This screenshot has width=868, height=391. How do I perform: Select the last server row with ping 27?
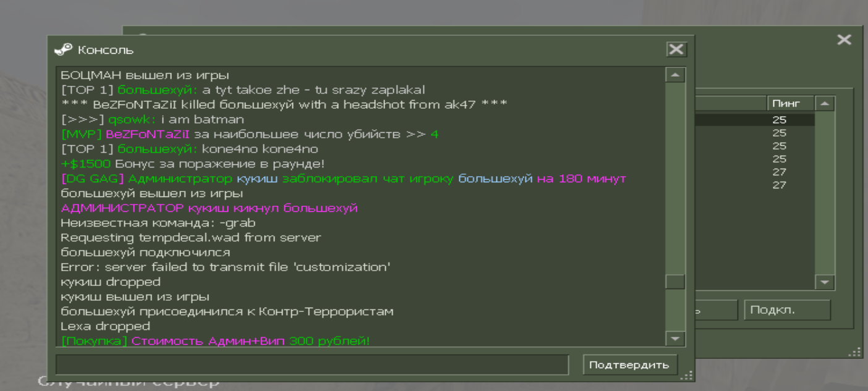tap(754, 185)
